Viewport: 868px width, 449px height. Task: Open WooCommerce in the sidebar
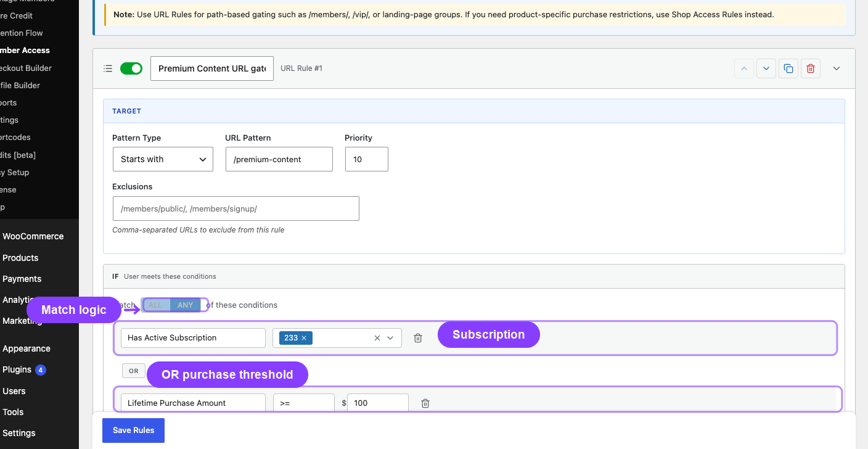33,236
